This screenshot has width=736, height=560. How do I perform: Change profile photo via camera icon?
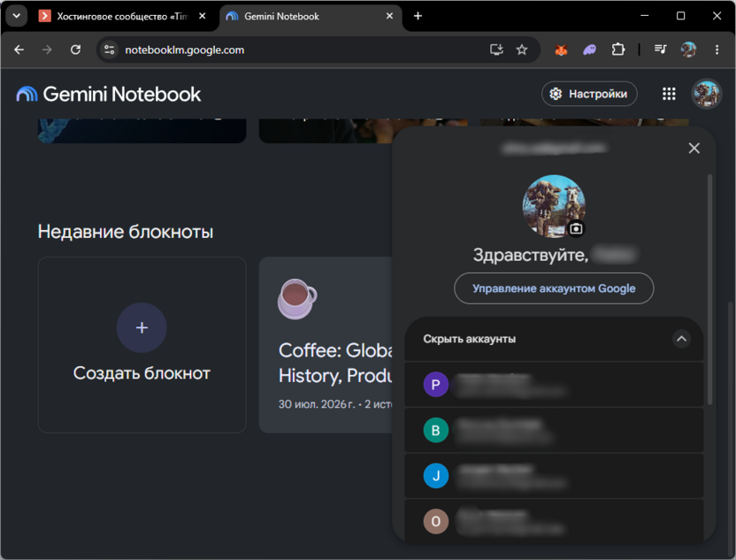577,228
